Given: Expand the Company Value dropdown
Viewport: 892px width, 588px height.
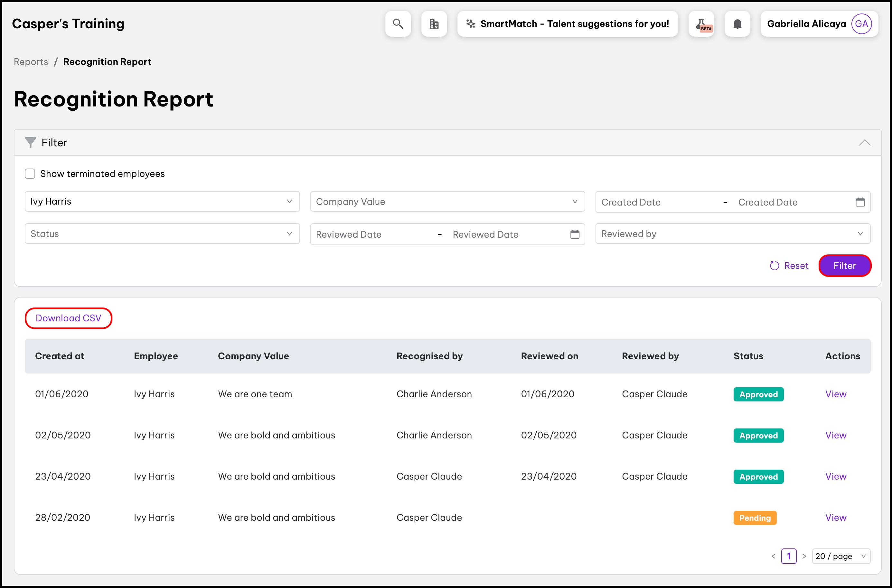Looking at the screenshot, I should 447,201.
